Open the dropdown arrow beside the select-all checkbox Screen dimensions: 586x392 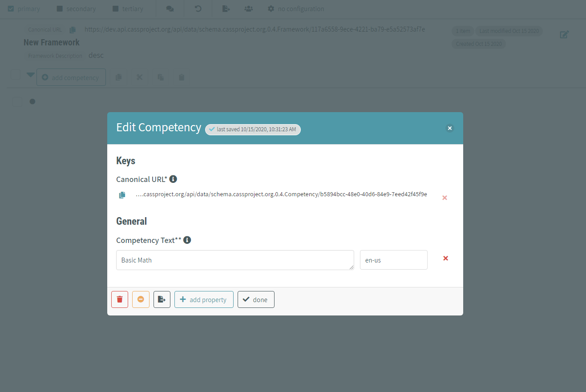point(30,75)
